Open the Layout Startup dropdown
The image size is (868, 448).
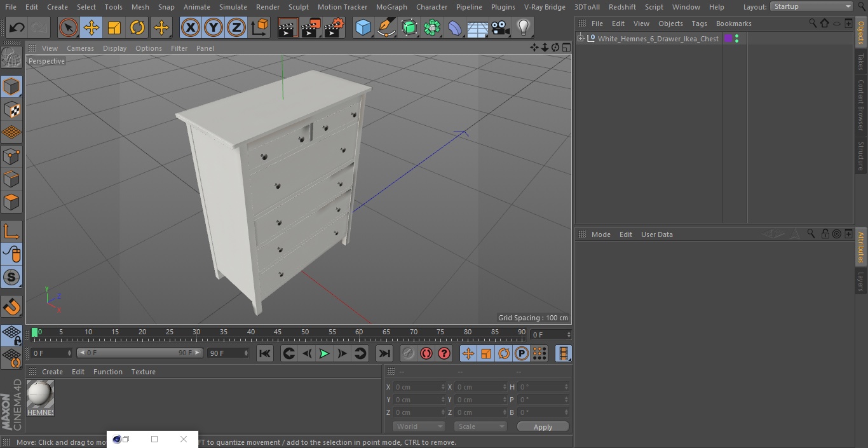click(x=812, y=6)
